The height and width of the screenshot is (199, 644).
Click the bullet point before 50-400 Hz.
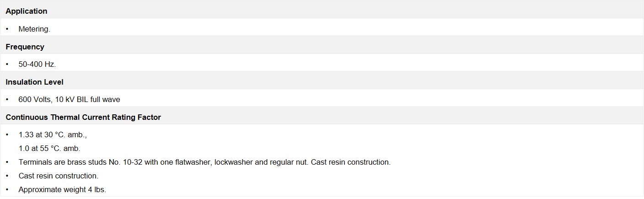tap(7, 65)
